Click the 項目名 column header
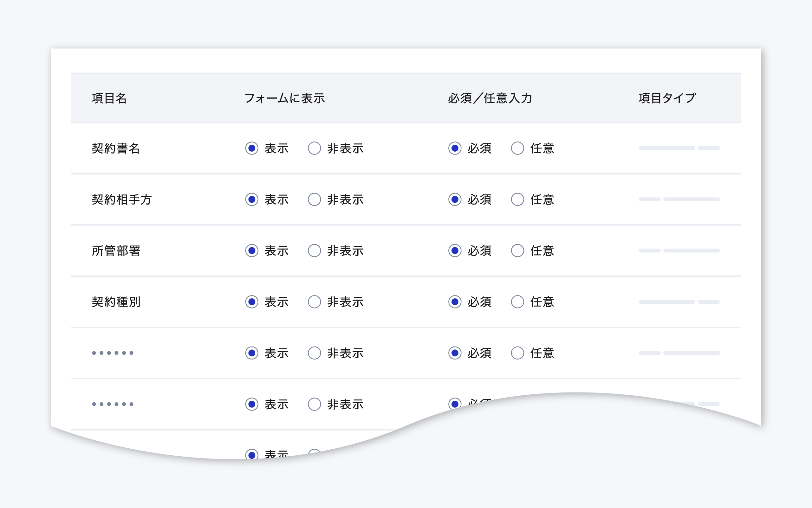Screen dimensions: 812x508 pos(109,98)
